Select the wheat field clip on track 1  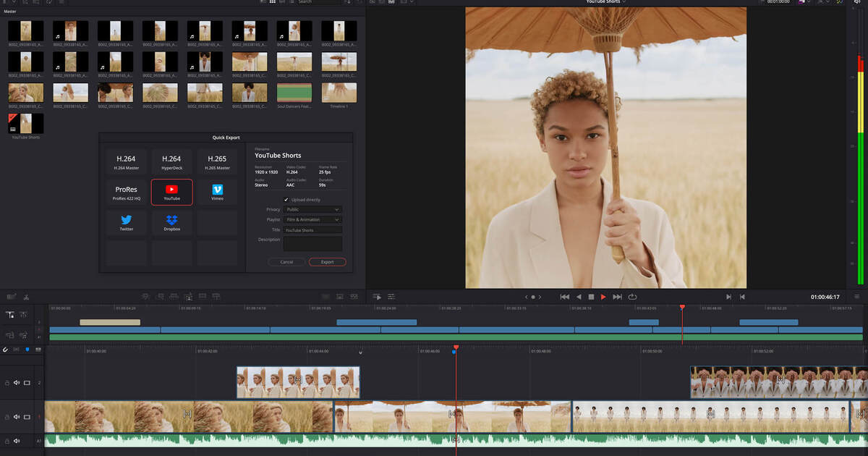click(189, 417)
